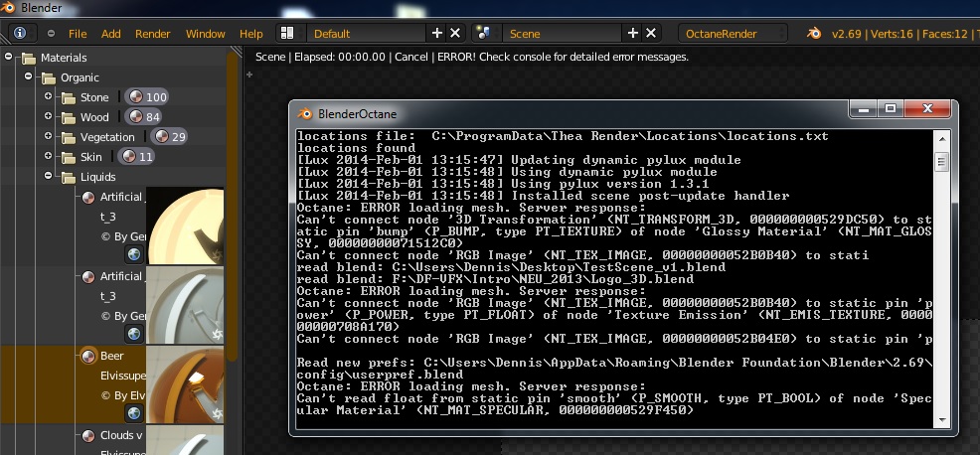Expand the Wood folder node

48,116
